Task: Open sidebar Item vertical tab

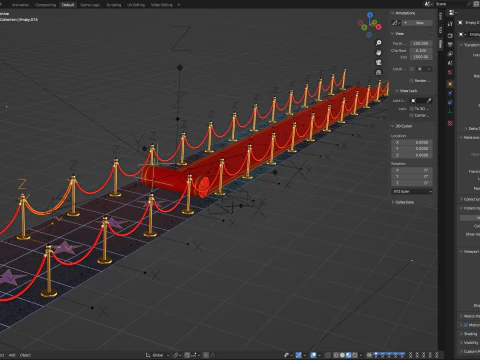Action: click(x=440, y=16)
